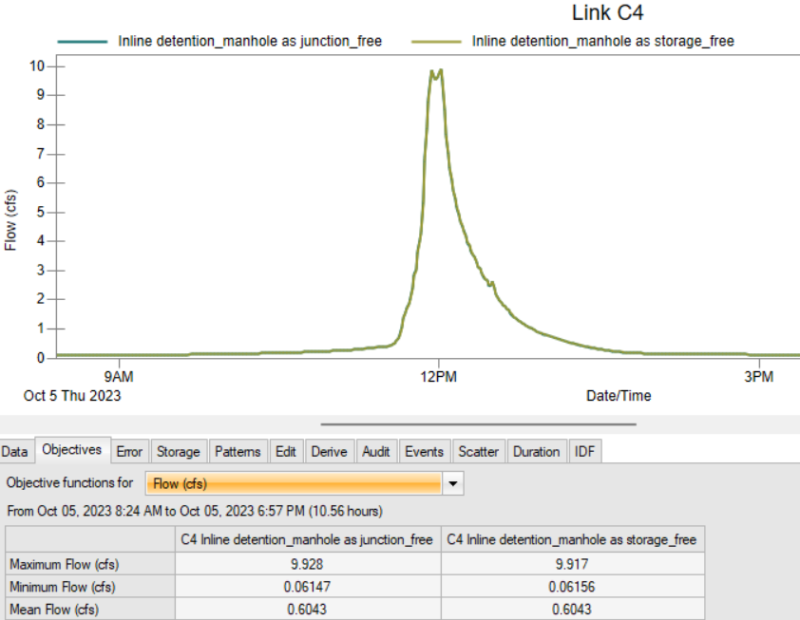
Task: Switch to the Derive tab
Action: point(328,452)
